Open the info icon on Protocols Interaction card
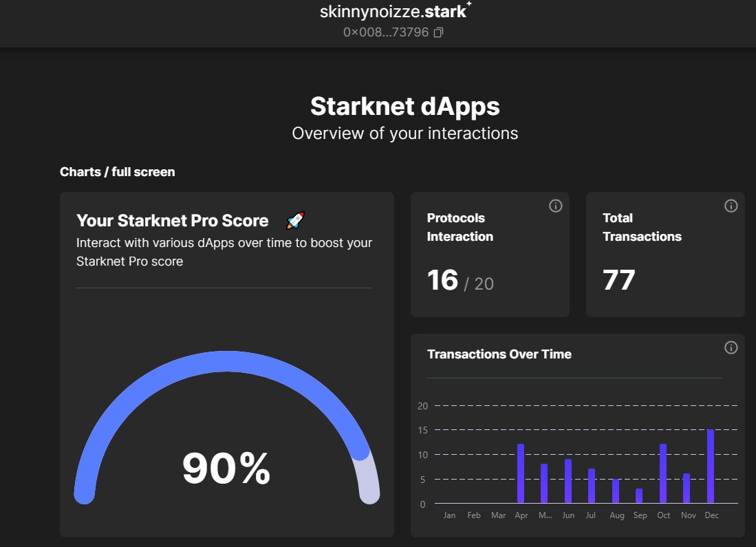Viewport: 756px width, 547px height. [x=555, y=206]
